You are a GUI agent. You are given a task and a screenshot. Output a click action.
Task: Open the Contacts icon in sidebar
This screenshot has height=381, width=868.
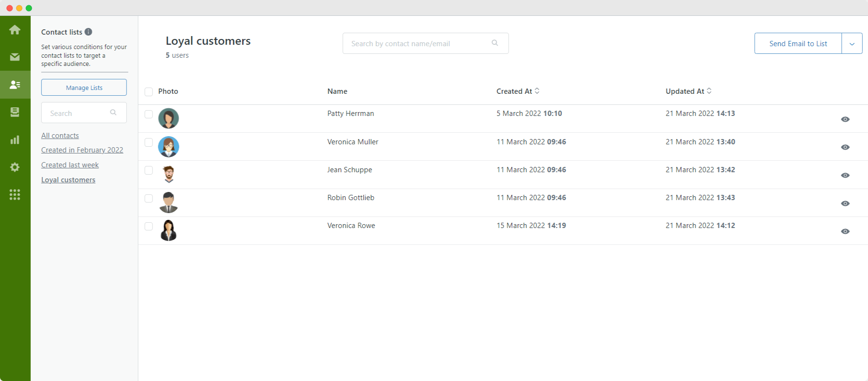click(15, 85)
